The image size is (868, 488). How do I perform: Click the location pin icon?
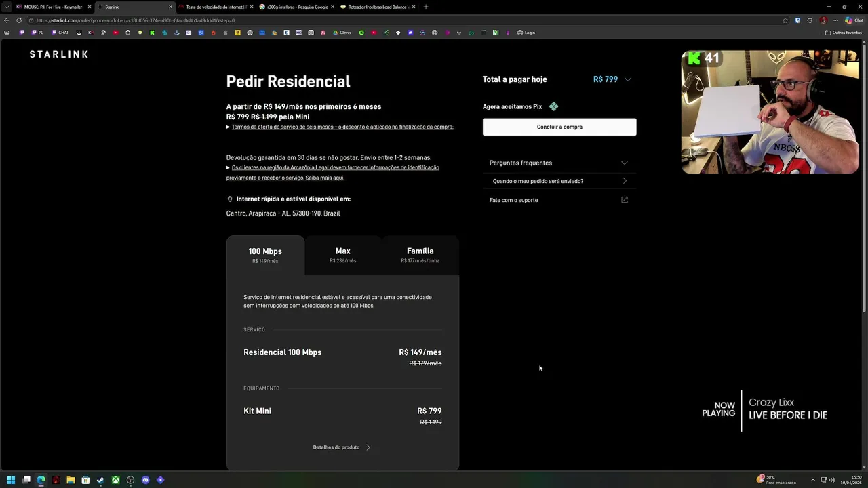coord(230,199)
